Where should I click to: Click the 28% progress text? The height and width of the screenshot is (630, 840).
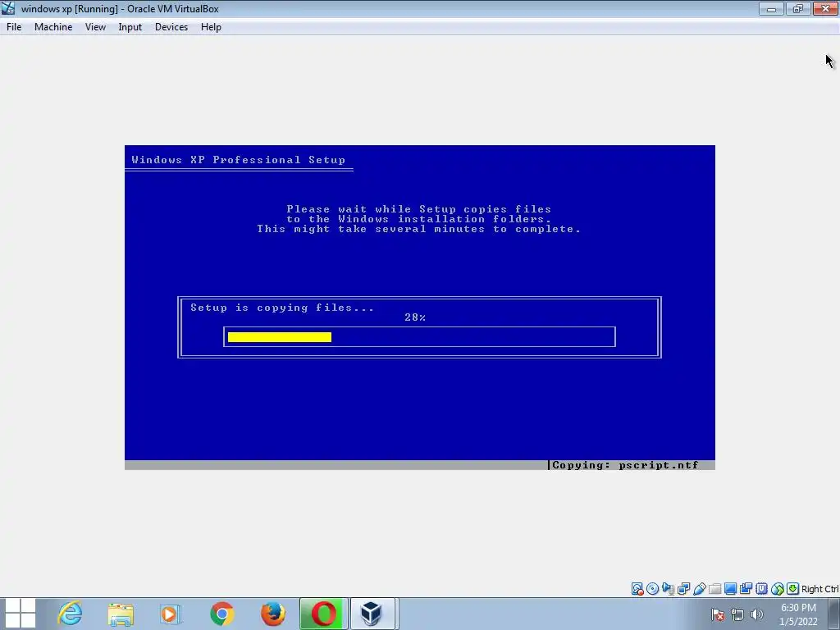tap(415, 317)
